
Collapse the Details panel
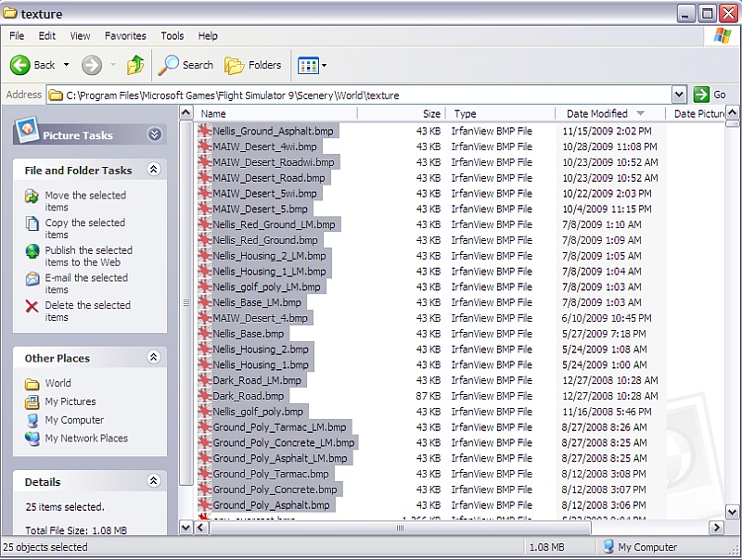point(154,482)
